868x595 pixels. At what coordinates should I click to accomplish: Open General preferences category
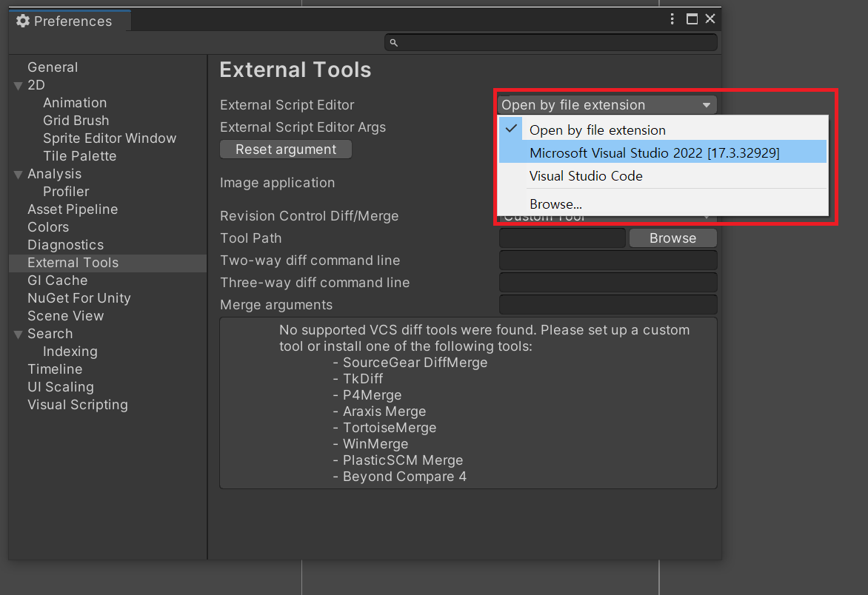(53, 67)
